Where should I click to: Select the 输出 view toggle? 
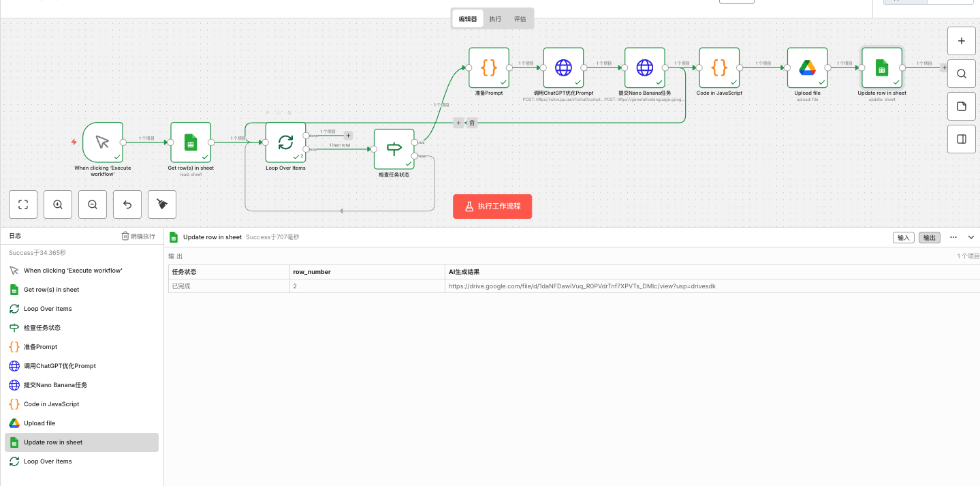929,237
